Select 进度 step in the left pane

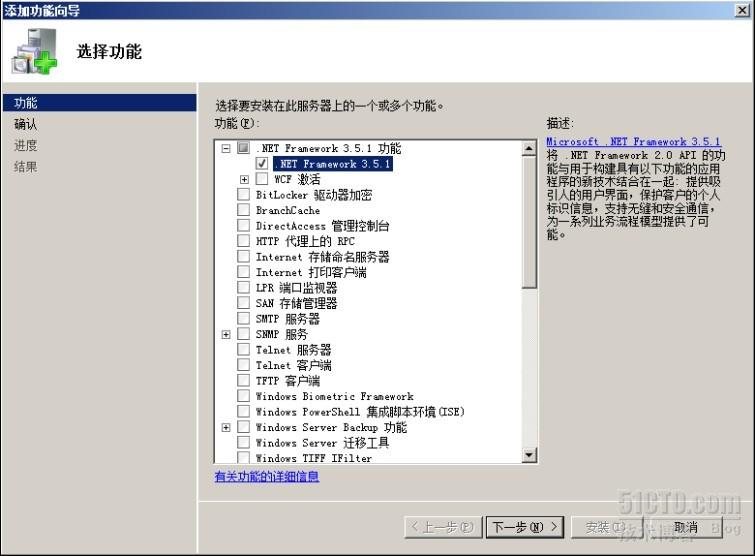(x=26, y=145)
